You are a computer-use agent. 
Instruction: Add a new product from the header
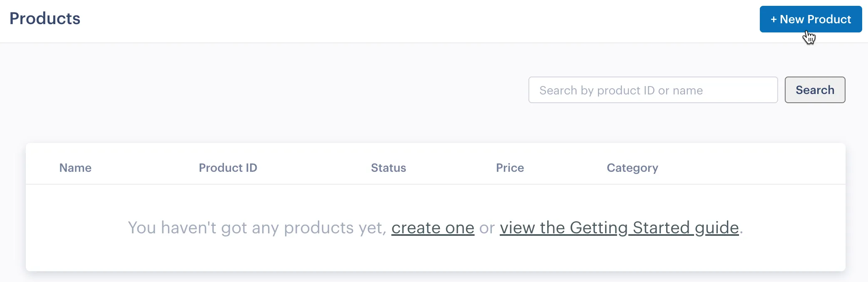coord(810,19)
